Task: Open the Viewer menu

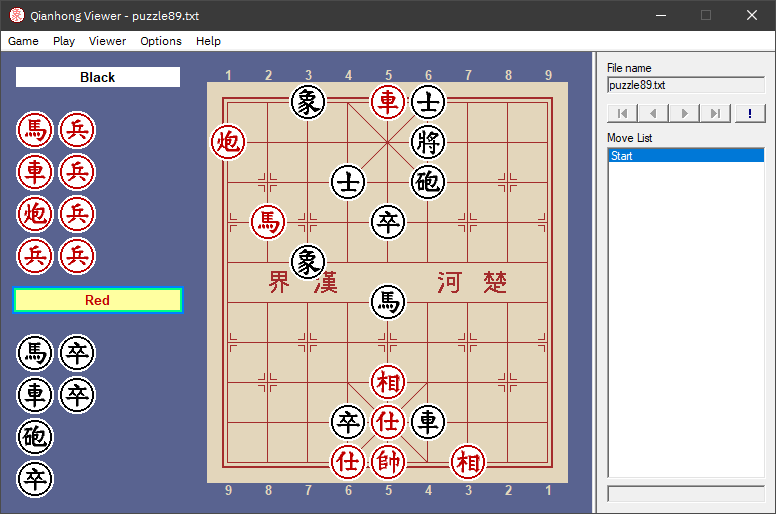Action: [x=107, y=41]
